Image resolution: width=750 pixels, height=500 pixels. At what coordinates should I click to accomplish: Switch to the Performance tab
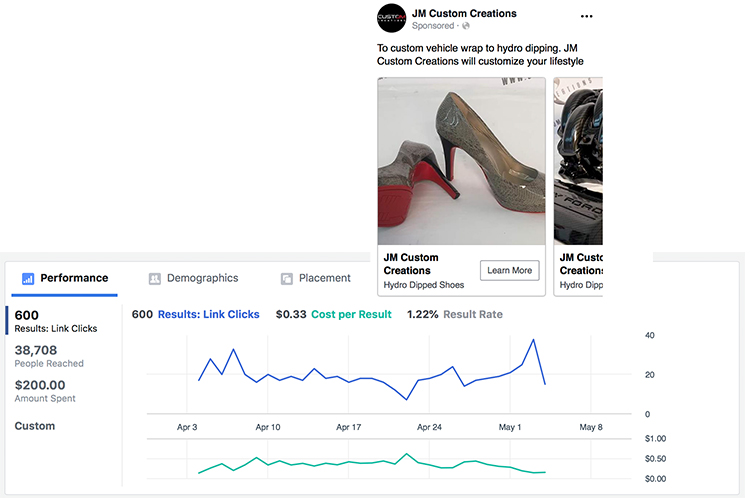click(x=65, y=278)
